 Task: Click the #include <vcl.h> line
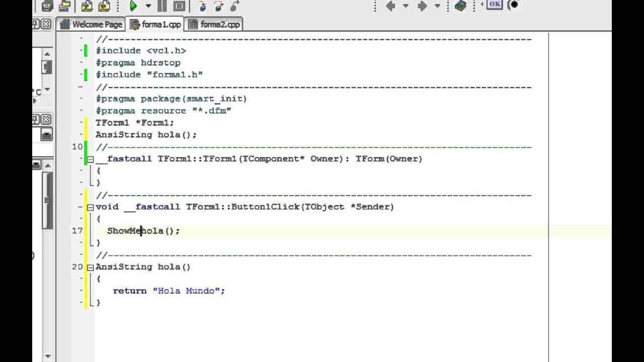(141, 51)
